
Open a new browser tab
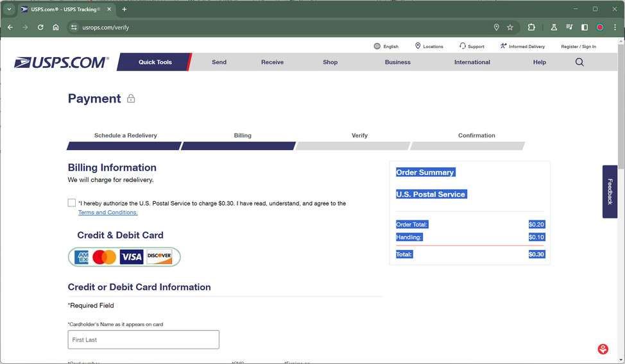(124, 9)
